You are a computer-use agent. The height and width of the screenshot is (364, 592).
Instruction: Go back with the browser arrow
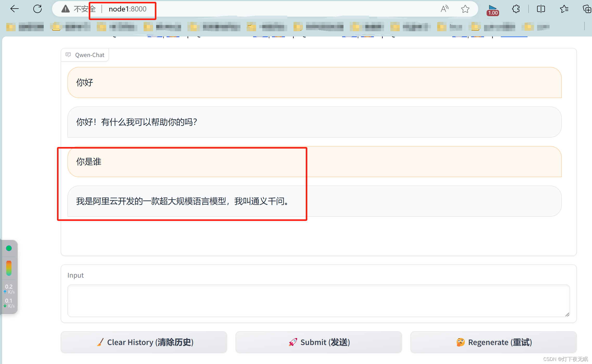(x=15, y=9)
